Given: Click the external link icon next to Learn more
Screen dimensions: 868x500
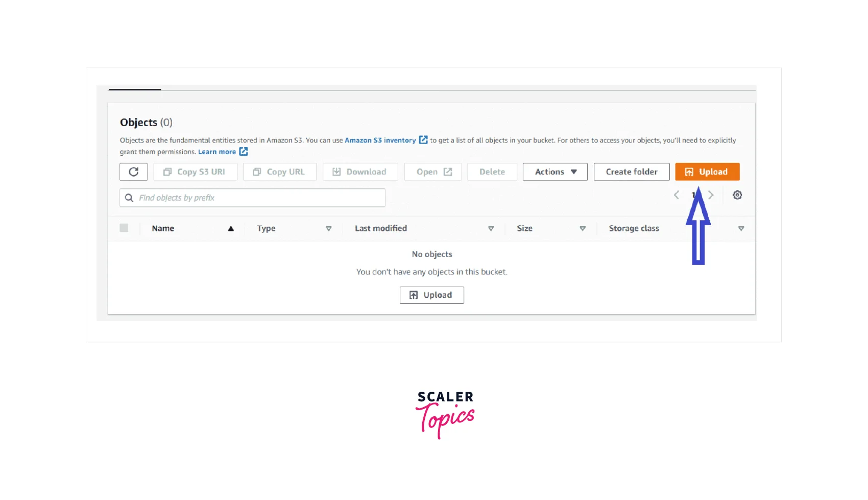Looking at the screenshot, I should 244,152.
